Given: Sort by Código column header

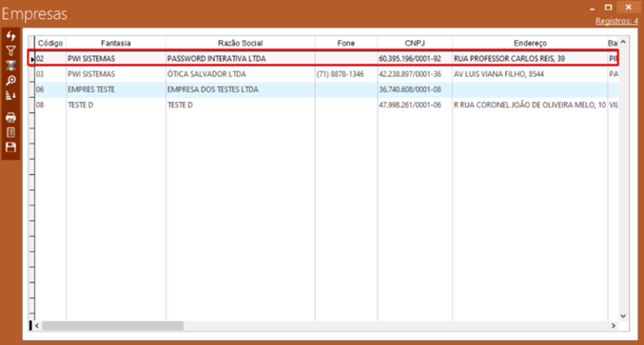Looking at the screenshot, I should pyautogui.click(x=50, y=43).
